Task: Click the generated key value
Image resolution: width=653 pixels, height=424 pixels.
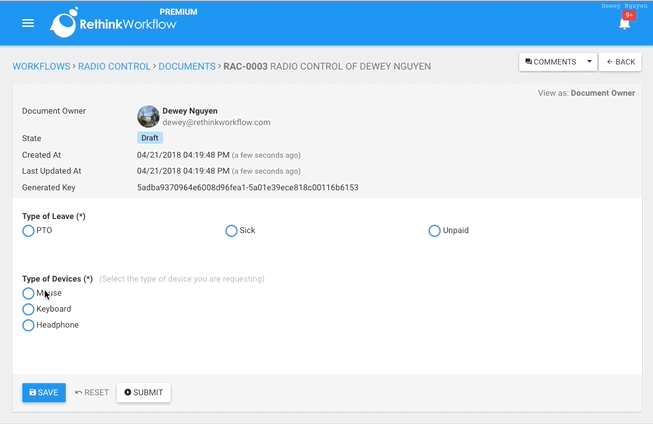Action: pos(247,187)
